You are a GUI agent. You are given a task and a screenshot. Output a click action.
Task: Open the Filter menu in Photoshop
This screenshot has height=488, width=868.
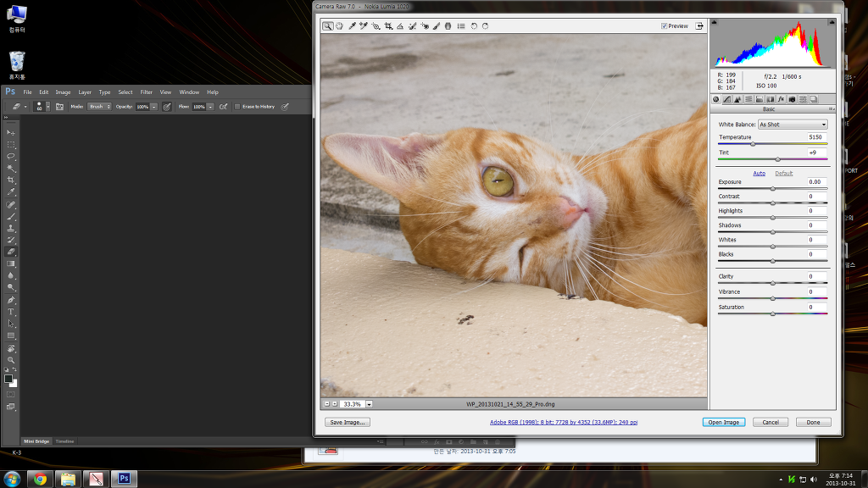point(147,92)
